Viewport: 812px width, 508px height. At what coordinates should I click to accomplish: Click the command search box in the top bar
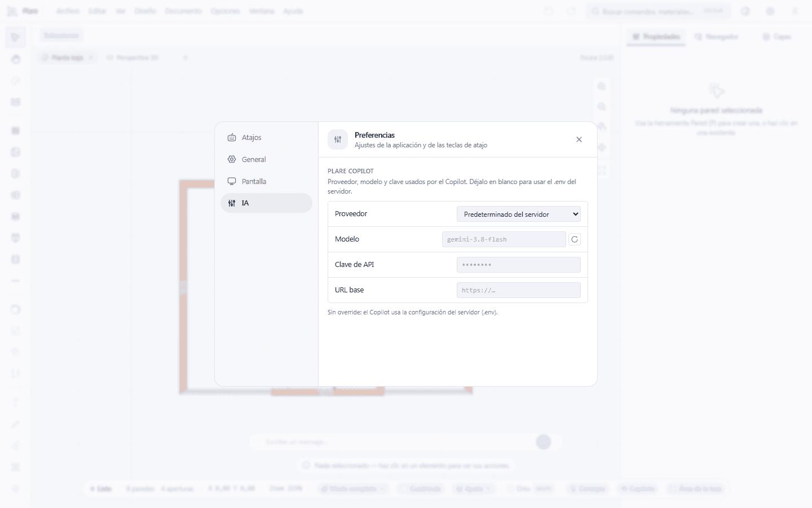pyautogui.click(x=659, y=11)
